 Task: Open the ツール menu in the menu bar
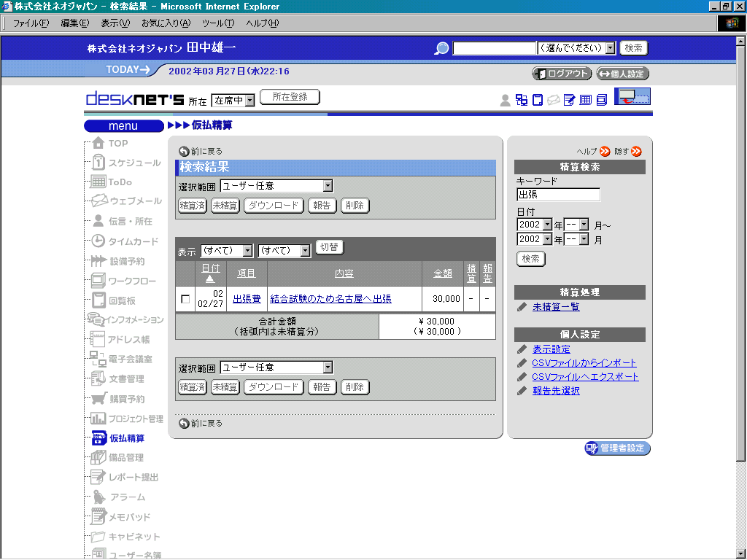coord(217,23)
